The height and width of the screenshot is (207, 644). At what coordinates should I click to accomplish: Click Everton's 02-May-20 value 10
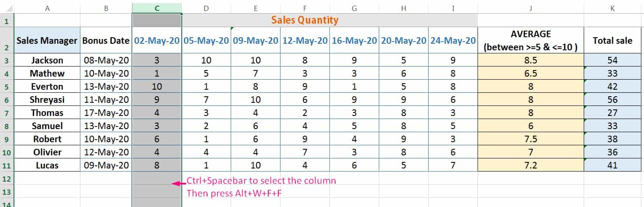pyautogui.click(x=157, y=86)
